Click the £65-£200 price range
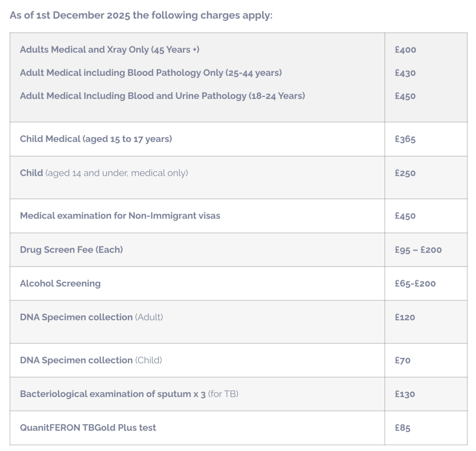 [x=415, y=284]
